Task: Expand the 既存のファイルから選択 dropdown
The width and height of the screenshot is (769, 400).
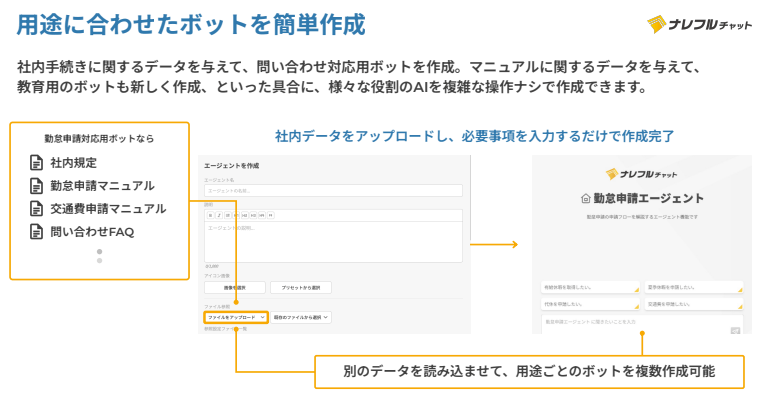Action: tap(300, 316)
